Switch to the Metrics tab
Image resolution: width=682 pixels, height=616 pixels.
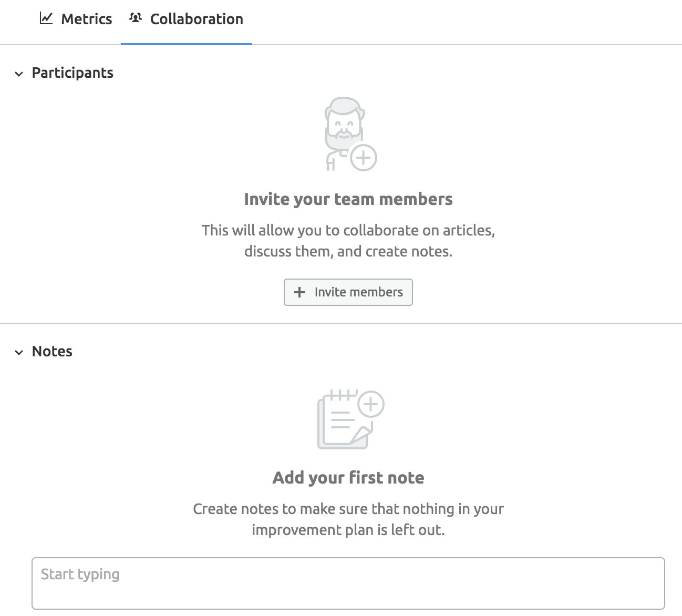[x=76, y=19]
